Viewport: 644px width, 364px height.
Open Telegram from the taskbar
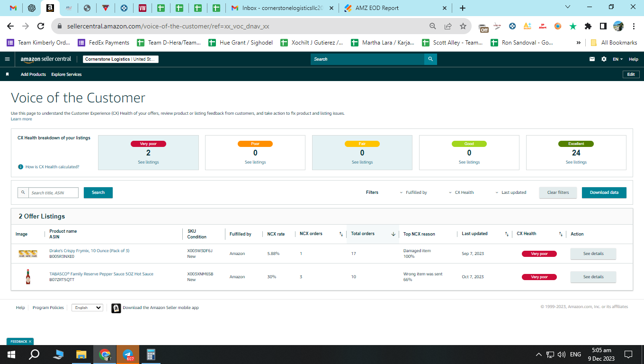(128, 355)
